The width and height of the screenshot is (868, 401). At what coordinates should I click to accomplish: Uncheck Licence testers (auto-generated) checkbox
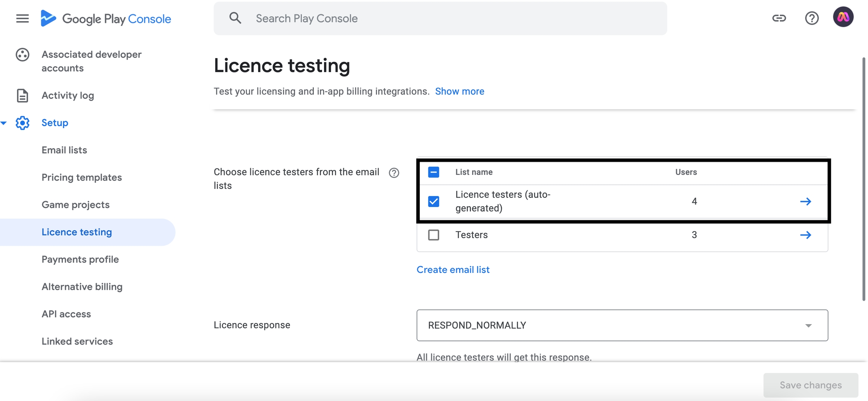pos(434,202)
